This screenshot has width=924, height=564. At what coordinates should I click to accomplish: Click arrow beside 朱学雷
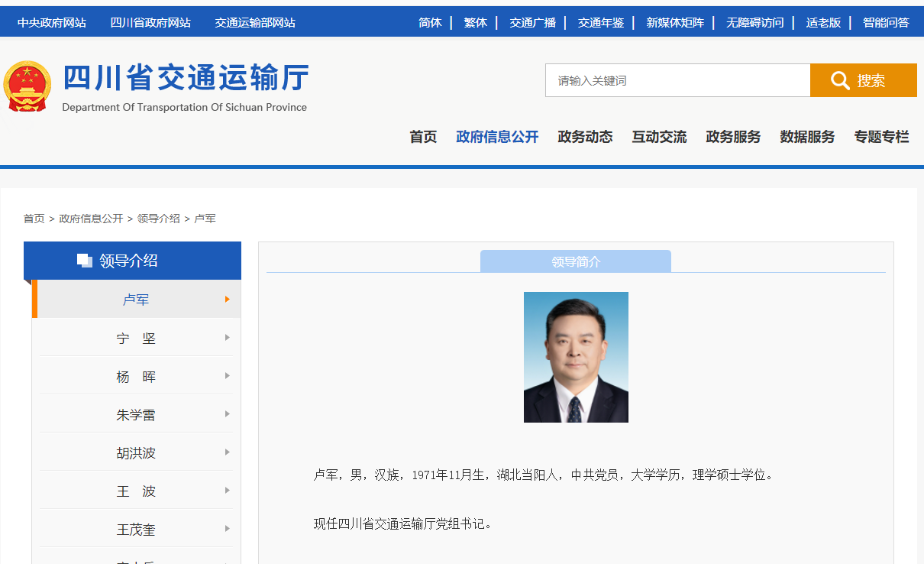(228, 414)
